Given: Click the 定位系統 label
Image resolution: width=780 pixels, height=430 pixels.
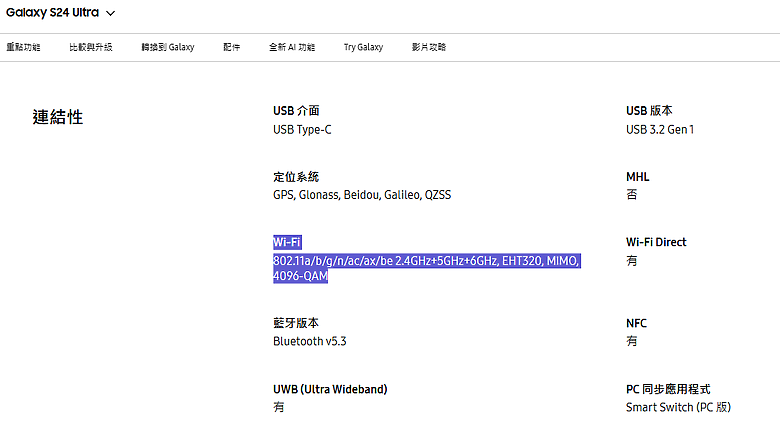Looking at the screenshot, I should pyautogui.click(x=296, y=177).
